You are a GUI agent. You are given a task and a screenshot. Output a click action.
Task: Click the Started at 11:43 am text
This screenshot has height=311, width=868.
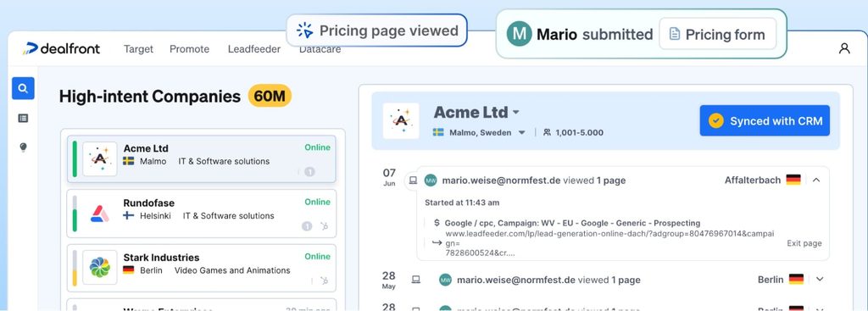tap(462, 203)
